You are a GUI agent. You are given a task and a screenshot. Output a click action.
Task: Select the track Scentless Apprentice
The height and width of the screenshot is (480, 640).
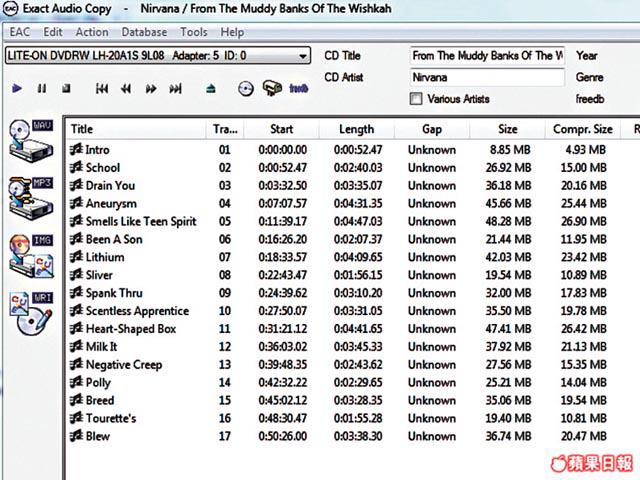click(x=137, y=311)
